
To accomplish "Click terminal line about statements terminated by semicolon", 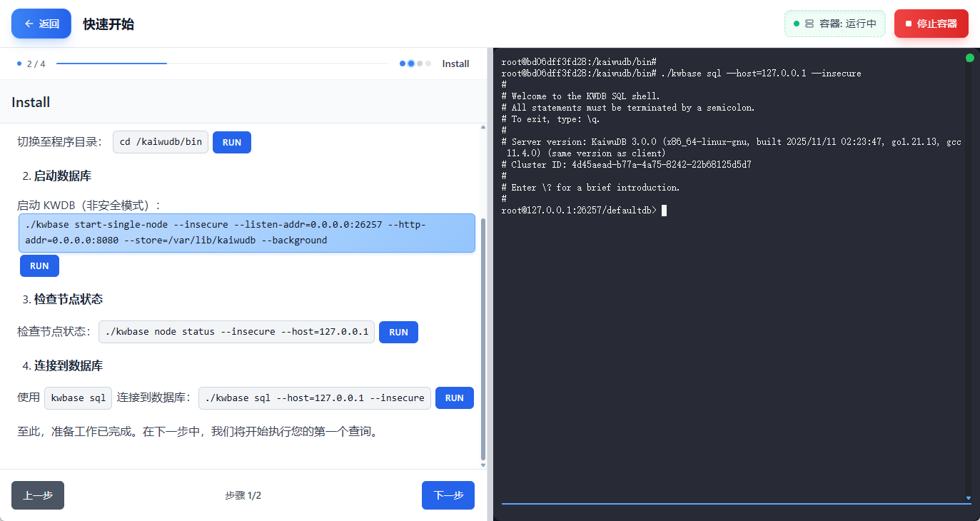I will (x=628, y=107).
